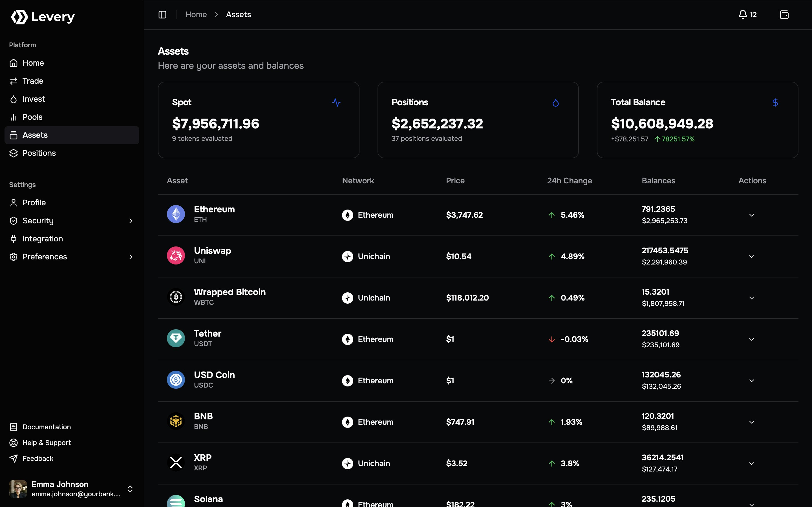Viewport: 812px width, 507px height.
Task: Toggle the sidebar panel icon
Action: point(162,14)
